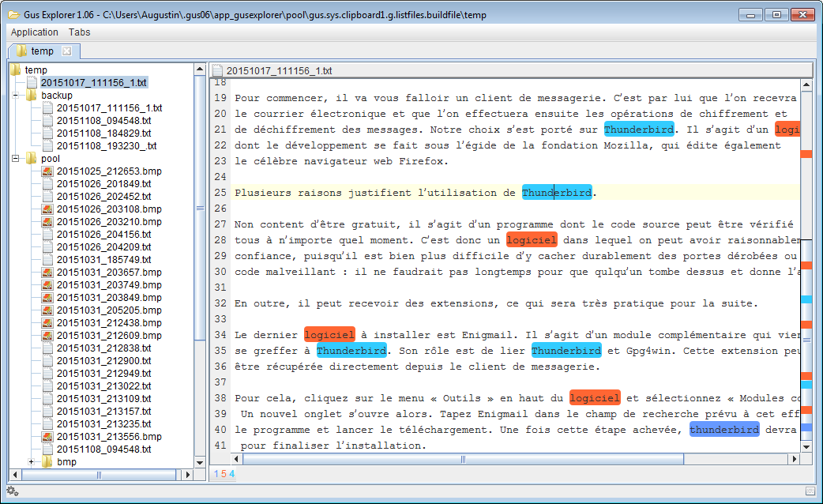Screen dimensions: 823x504
Task: Click Gus Explorer title bar folder icon
Action: [13, 15]
